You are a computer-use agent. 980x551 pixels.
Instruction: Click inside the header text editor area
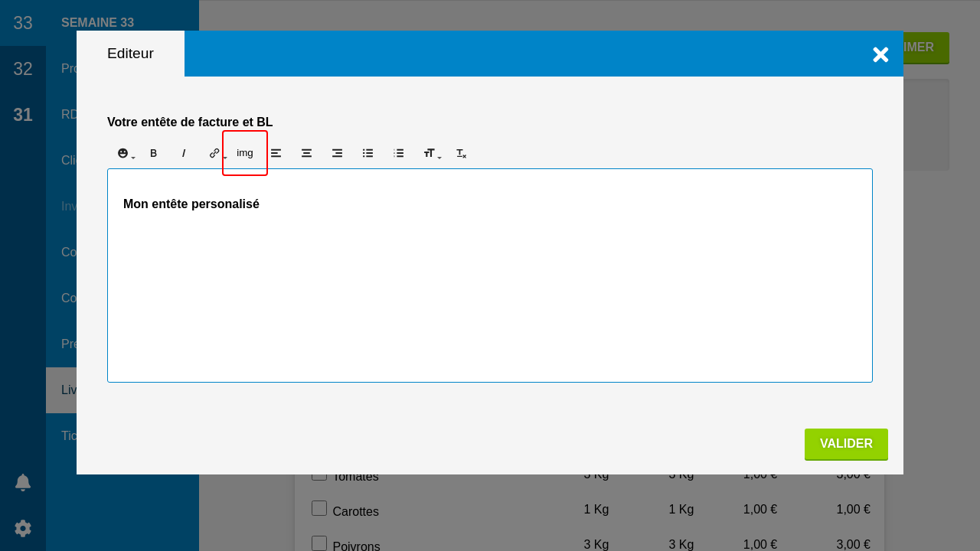point(490,291)
